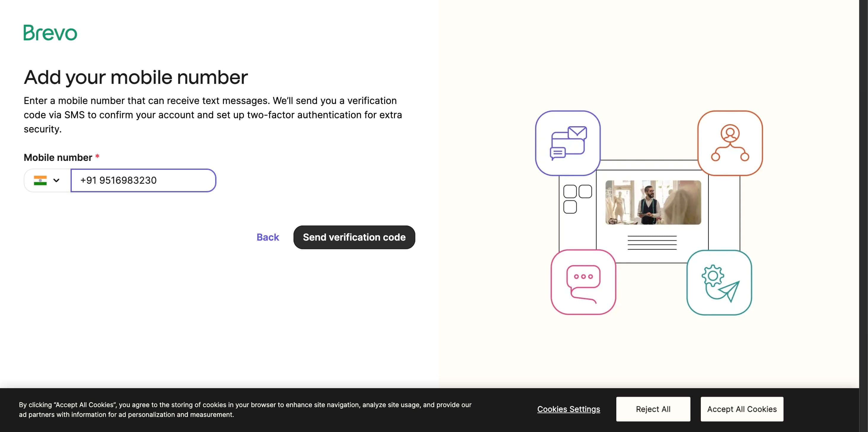Open Cookies Settings
This screenshot has height=432, width=868.
click(569, 409)
